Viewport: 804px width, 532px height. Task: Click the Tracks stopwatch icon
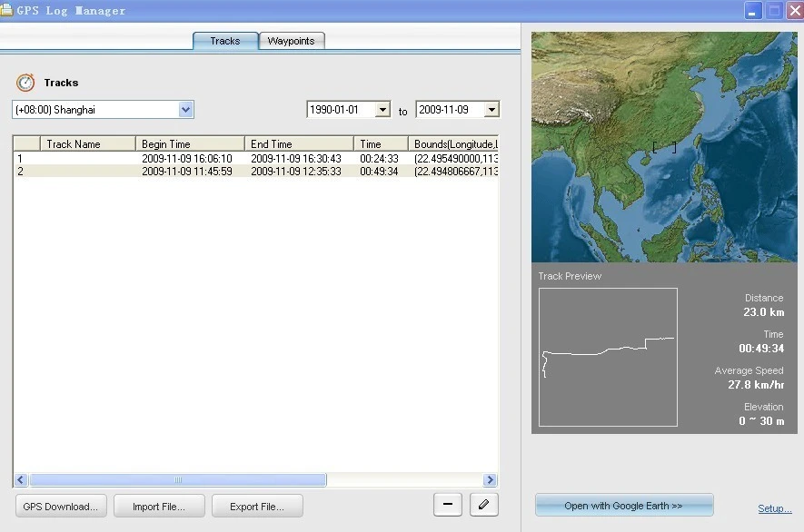coord(25,83)
